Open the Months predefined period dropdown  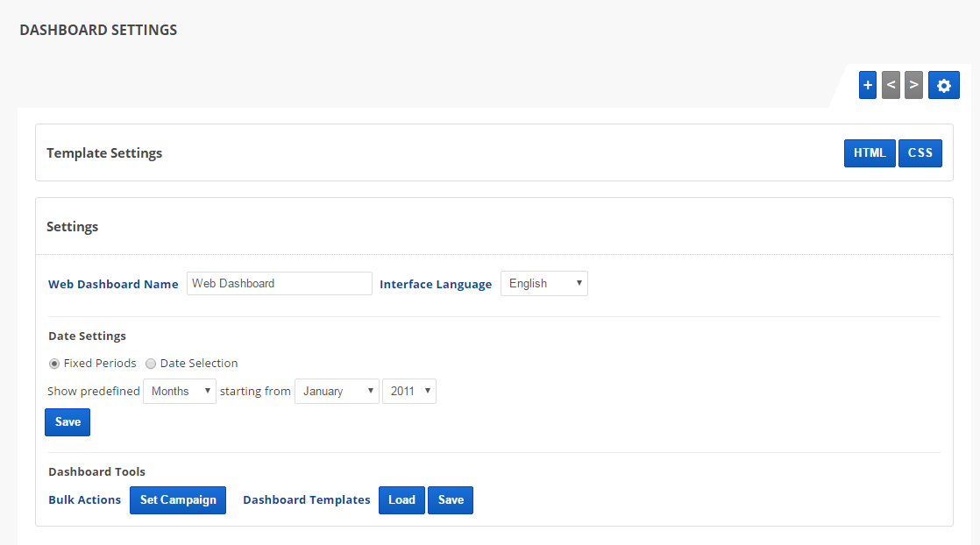pyautogui.click(x=180, y=392)
